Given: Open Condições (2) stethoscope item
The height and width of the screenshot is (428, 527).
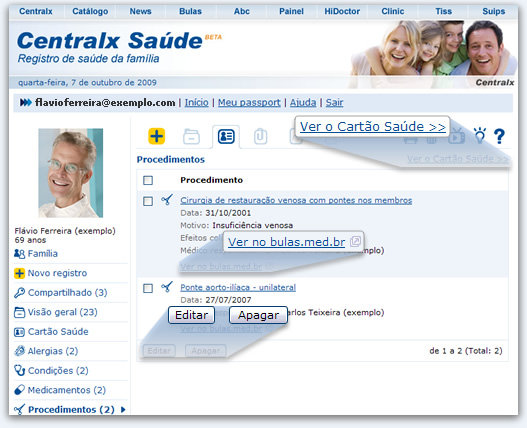Looking at the screenshot, I should coord(51,371).
